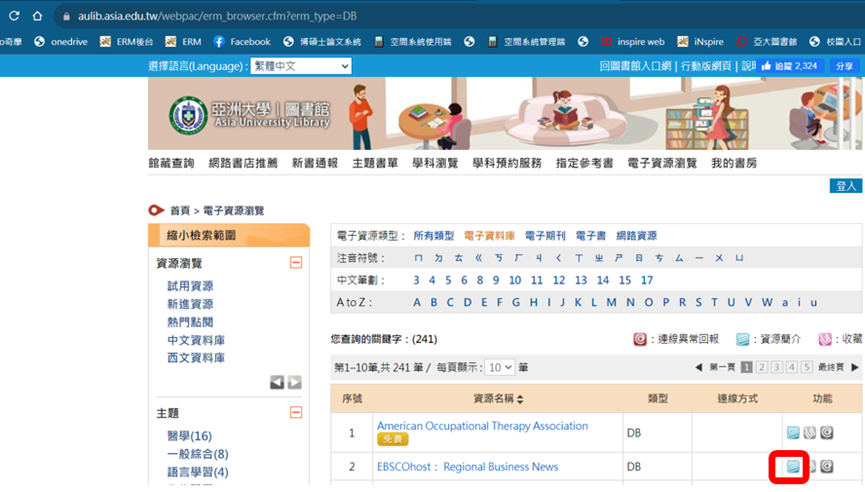Viewport: 865px width, 492px height.
Task: Open the iNspire bookmark
Action: 700,41
